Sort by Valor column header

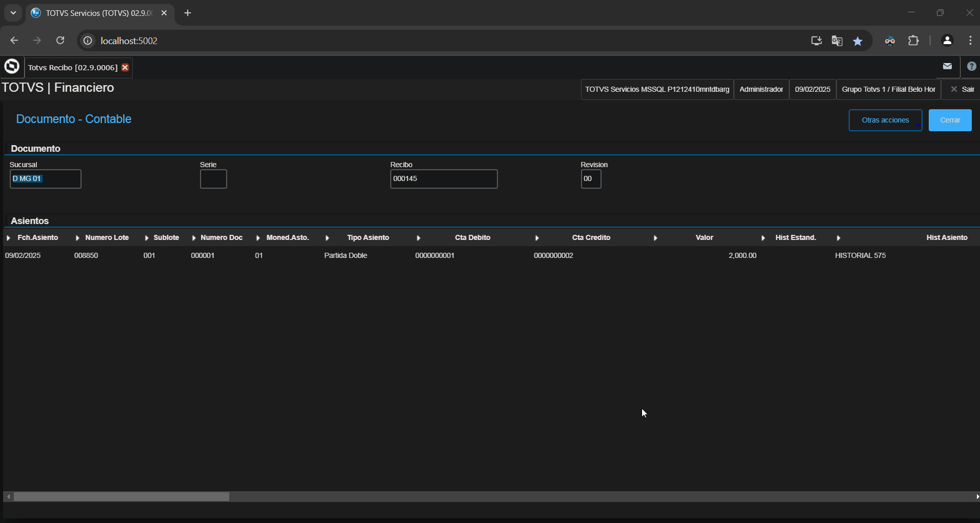[x=705, y=238]
